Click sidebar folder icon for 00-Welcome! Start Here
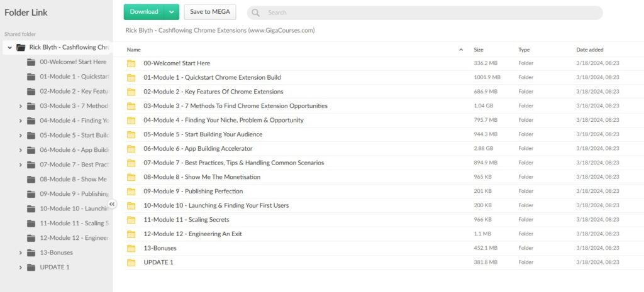This screenshot has height=292, width=644. pos(31,62)
